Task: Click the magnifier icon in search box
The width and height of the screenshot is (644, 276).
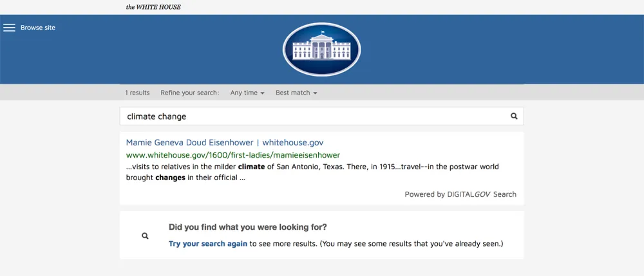Action: point(514,116)
